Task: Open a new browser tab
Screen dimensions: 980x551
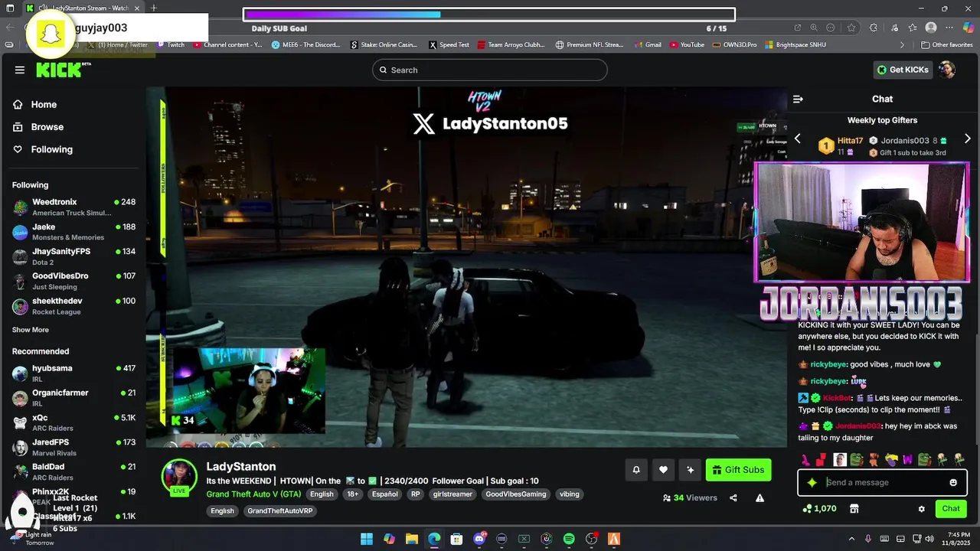Action: point(153,8)
